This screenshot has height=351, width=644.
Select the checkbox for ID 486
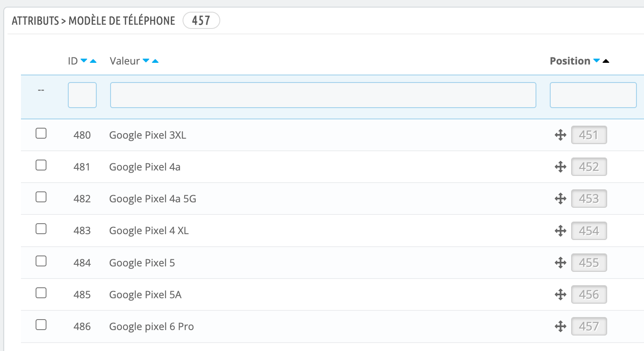click(41, 325)
